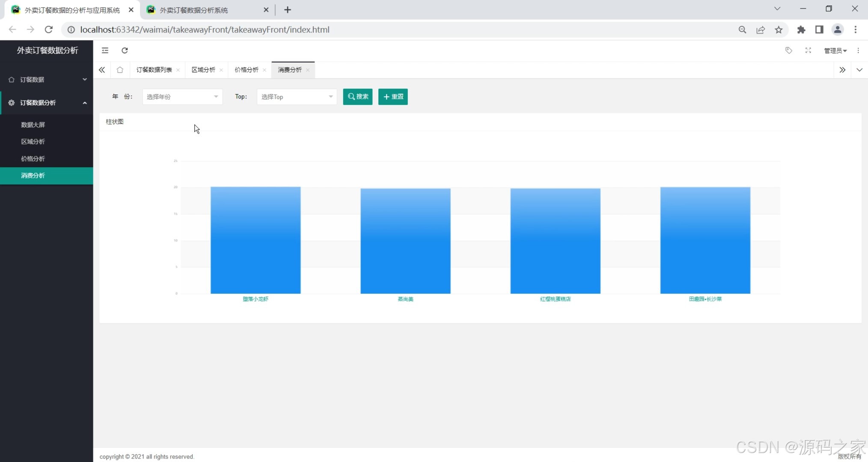This screenshot has height=462, width=868.
Task: Click the page refresh icon in header
Action: point(125,50)
